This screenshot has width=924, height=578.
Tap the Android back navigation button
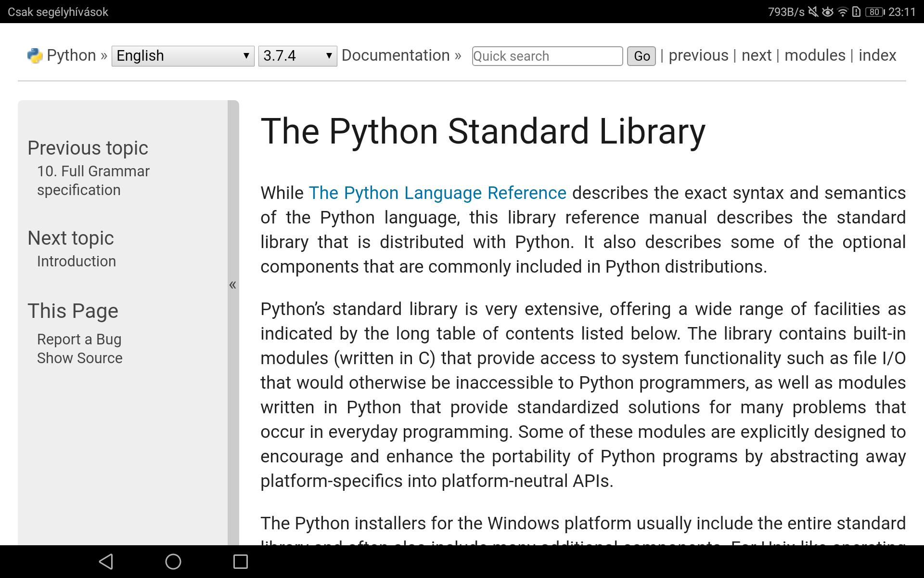click(x=106, y=561)
